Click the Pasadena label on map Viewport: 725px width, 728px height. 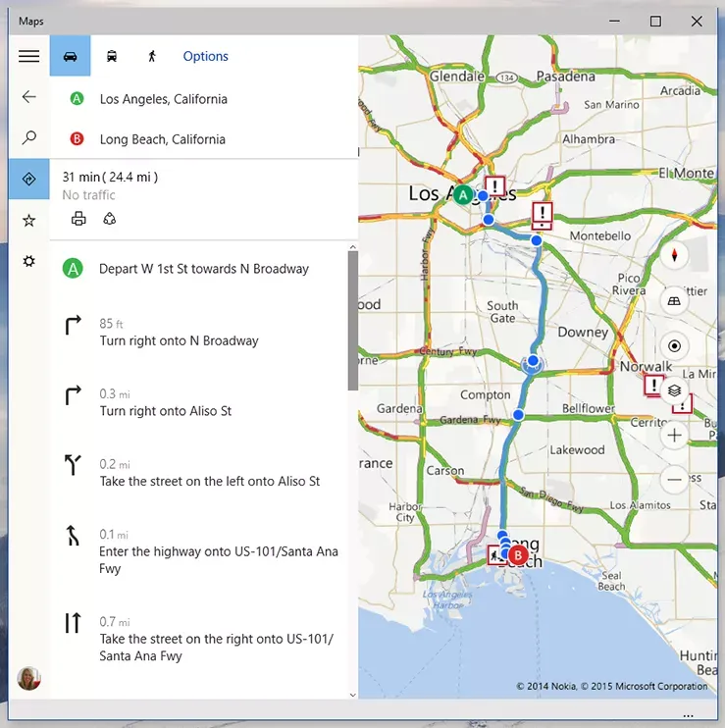point(565,77)
